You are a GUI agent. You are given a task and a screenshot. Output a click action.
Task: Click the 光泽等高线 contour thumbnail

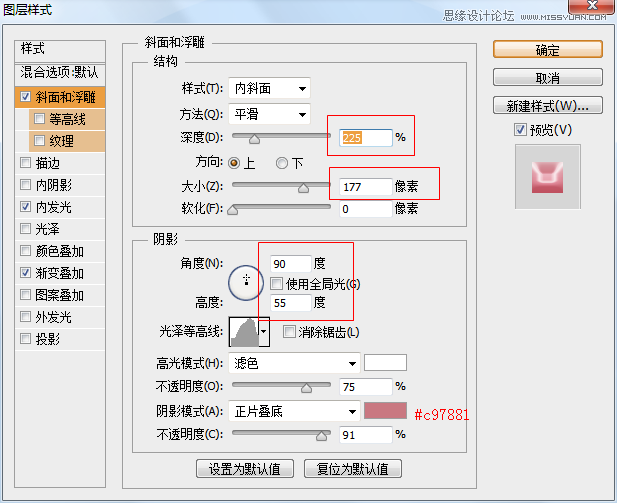tap(244, 331)
